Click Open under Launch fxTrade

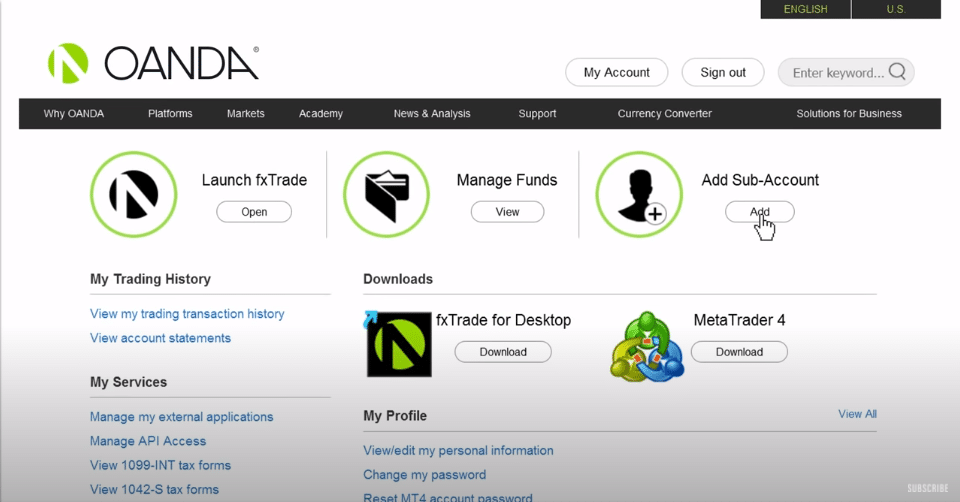(x=254, y=212)
